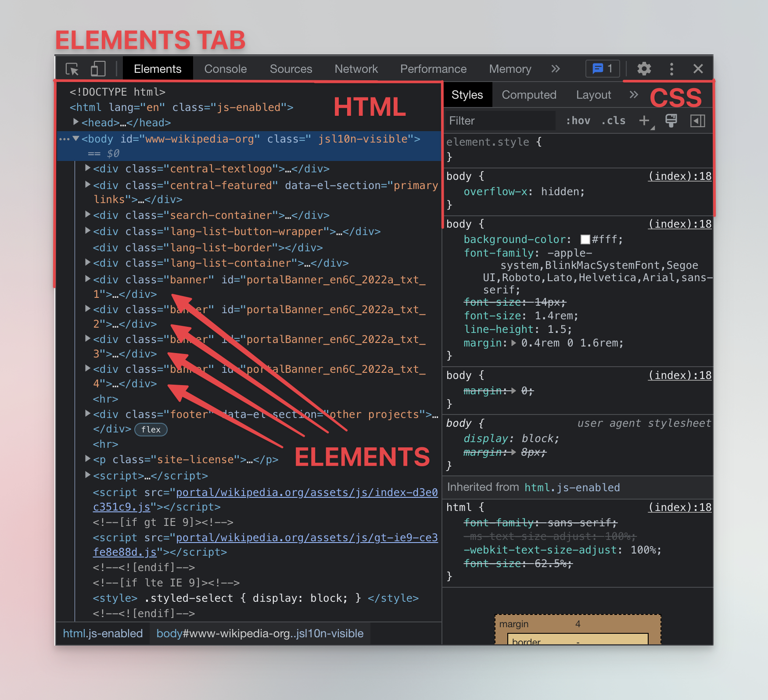The height and width of the screenshot is (700, 768).
Task: Click the index-d3e0c351c9.js script source link
Action: [x=307, y=493]
